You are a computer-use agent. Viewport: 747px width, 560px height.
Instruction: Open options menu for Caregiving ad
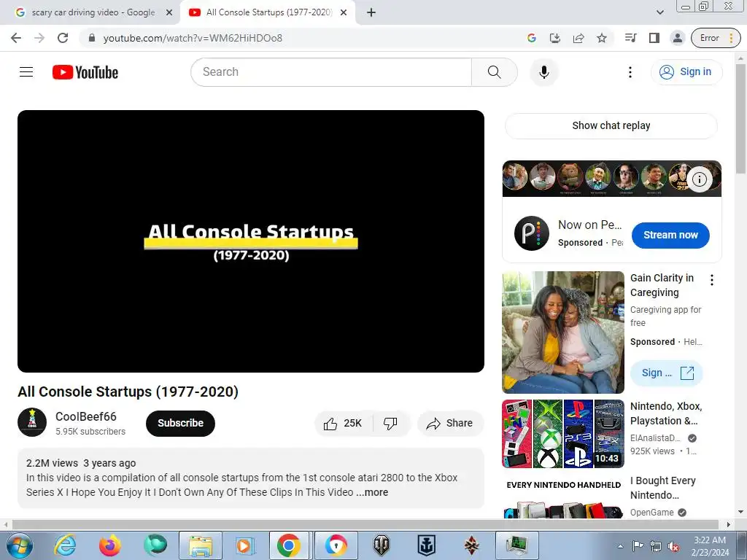pyautogui.click(x=712, y=279)
